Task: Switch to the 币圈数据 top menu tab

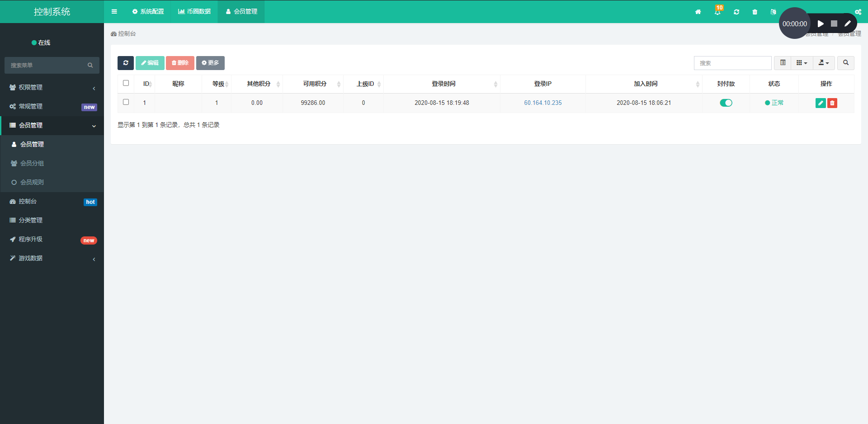Action: [x=194, y=12]
